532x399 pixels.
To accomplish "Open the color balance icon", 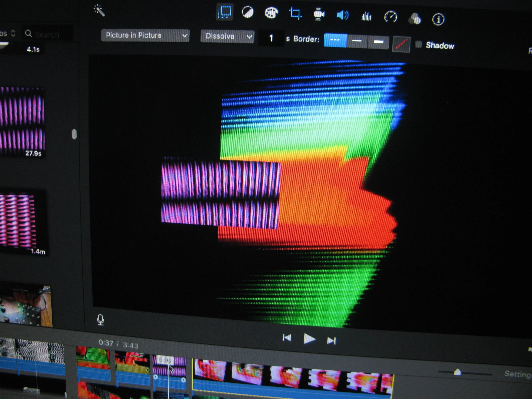I will click(247, 12).
